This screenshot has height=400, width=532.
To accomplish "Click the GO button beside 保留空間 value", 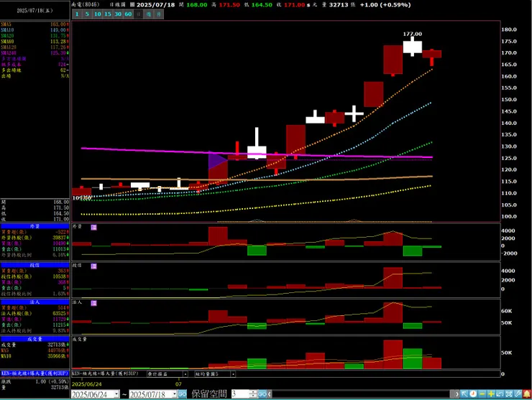I will (x=262, y=394).
